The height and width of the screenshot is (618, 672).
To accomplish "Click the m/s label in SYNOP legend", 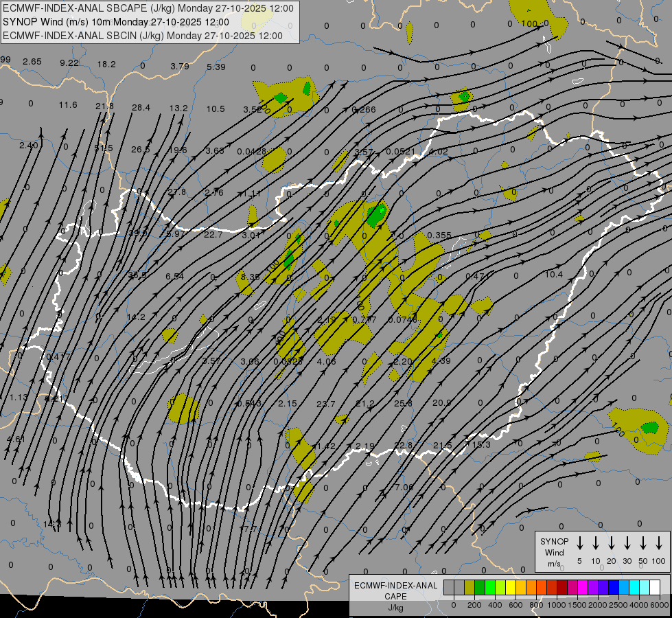I will [x=554, y=564].
